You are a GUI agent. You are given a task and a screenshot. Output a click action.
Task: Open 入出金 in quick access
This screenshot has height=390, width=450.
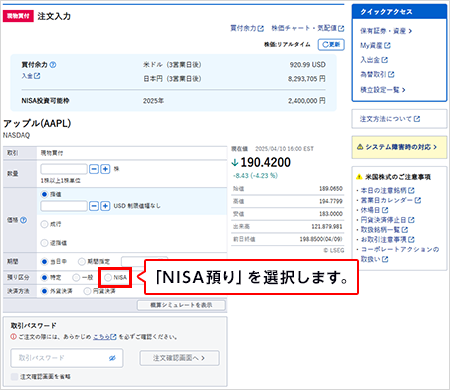pyautogui.click(x=374, y=60)
